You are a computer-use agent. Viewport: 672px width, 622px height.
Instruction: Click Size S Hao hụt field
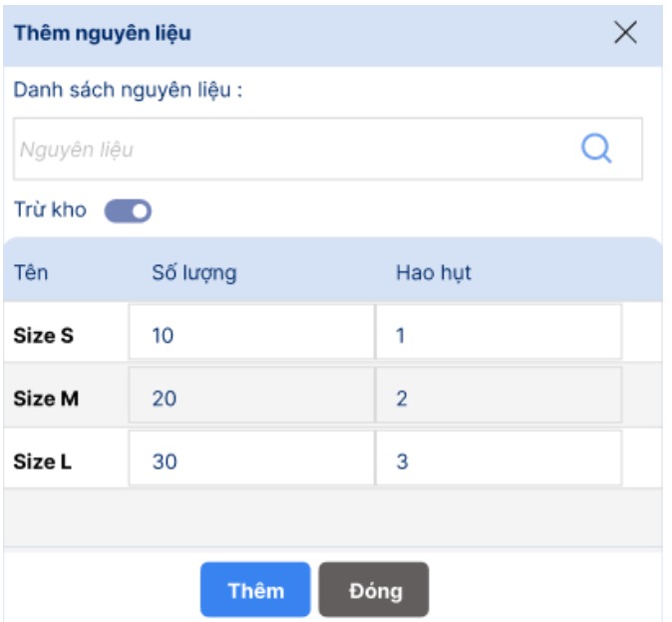499,335
